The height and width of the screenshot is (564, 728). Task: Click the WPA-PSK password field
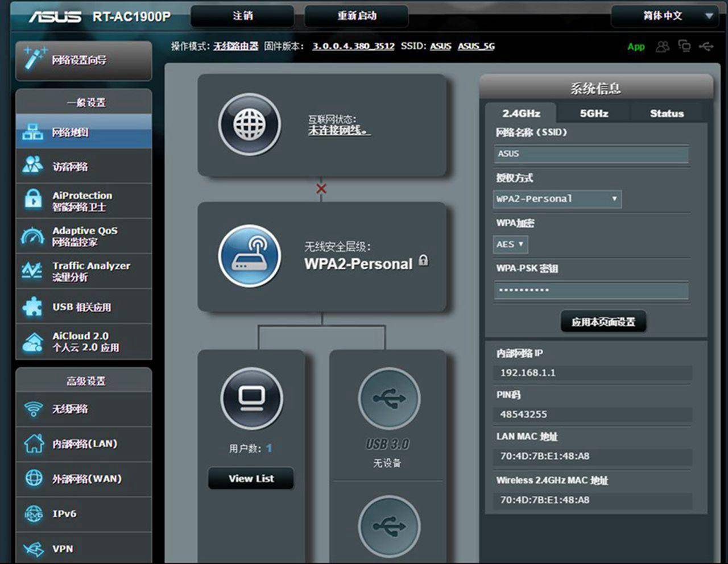pos(591,291)
